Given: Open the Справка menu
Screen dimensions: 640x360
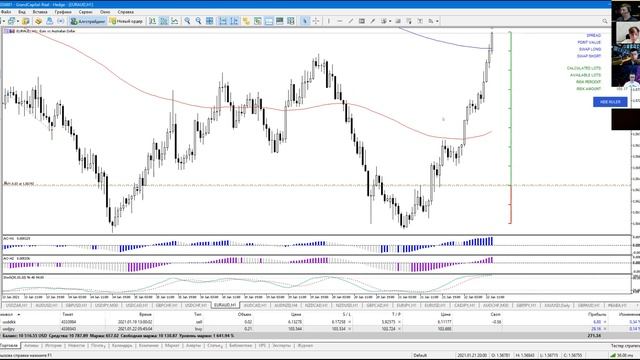Looking at the screenshot, I should click(x=126, y=12).
